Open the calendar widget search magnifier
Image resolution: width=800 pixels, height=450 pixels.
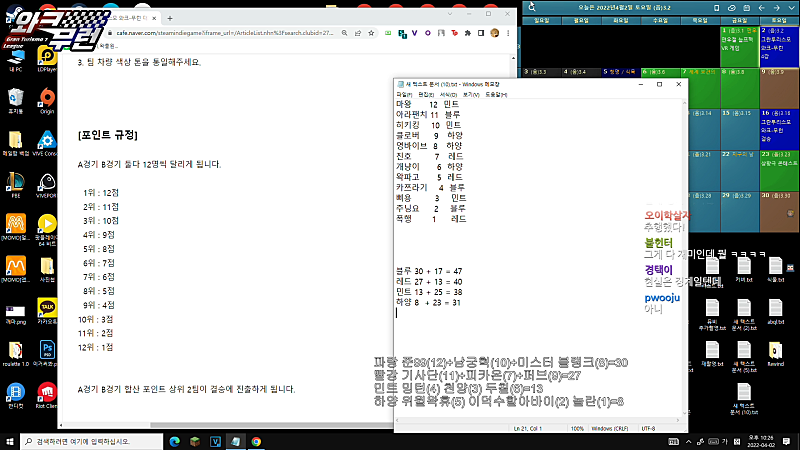(x=532, y=7)
